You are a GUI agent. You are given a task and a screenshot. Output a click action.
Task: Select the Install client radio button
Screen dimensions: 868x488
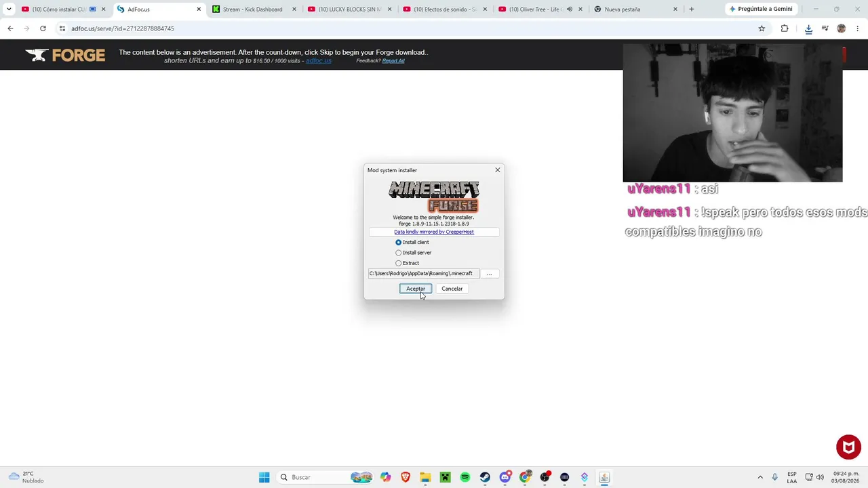(x=398, y=242)
